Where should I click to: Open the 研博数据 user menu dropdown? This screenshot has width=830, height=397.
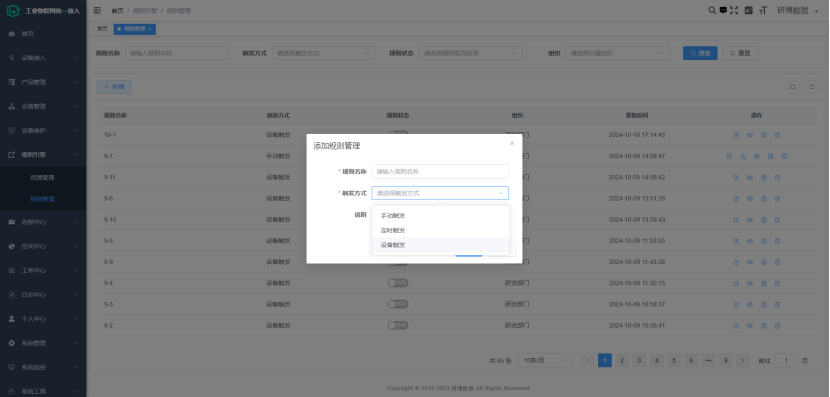tap(797, 10)
